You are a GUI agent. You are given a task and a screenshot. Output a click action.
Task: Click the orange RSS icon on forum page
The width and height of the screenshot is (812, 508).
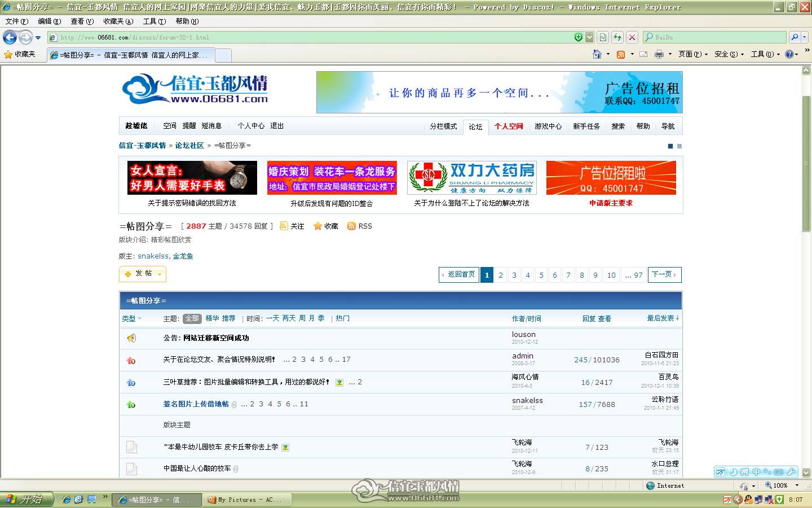[x=351, y=226]
